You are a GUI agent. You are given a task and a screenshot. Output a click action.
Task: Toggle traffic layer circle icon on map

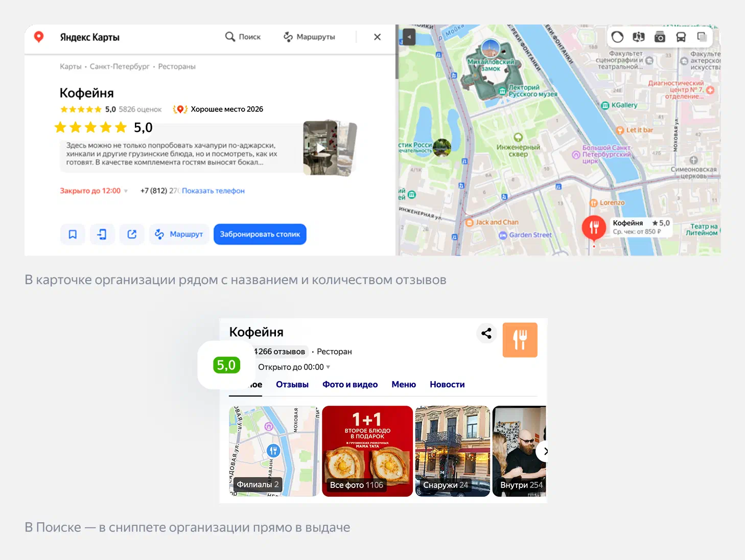click(617, 37)
